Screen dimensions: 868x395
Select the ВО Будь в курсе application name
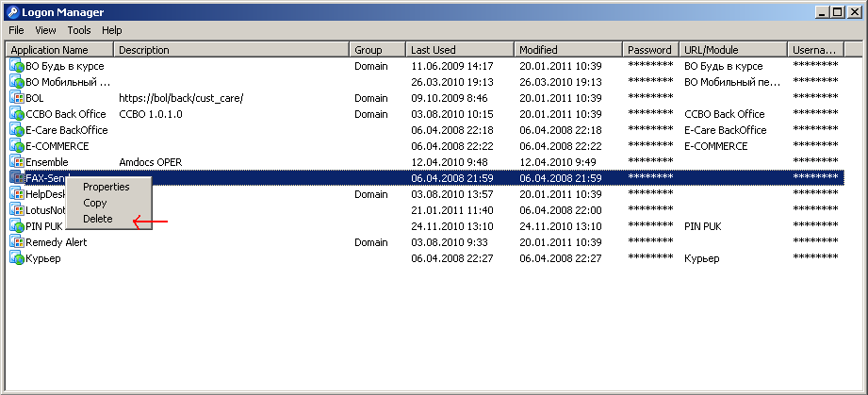pos(65,66)
